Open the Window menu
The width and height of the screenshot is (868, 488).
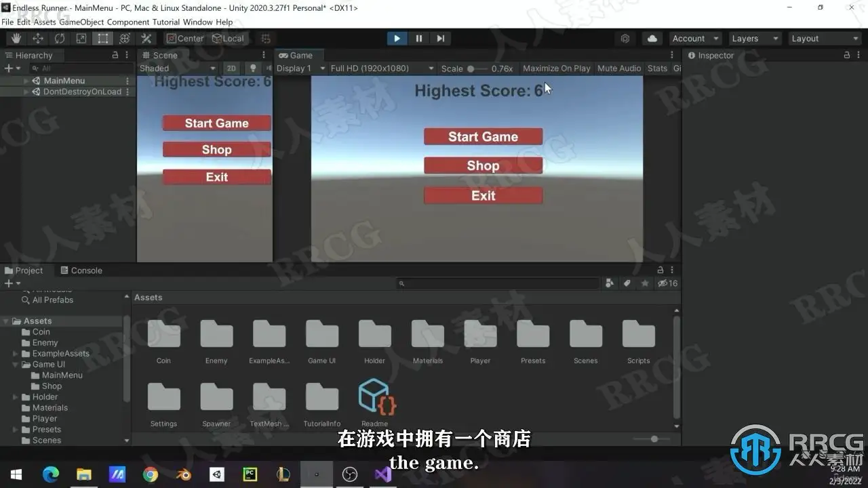[x=198, y=22]
